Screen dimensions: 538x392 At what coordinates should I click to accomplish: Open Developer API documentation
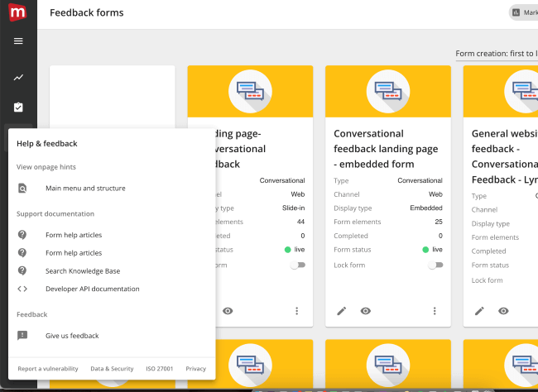point(93,289)
